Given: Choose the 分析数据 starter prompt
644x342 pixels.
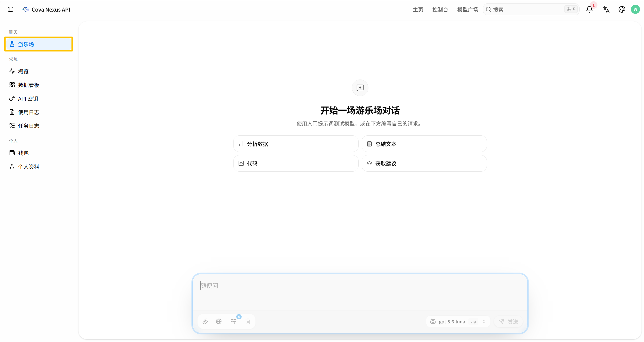Looking at the screenshot, I should [x=296, y=144].
